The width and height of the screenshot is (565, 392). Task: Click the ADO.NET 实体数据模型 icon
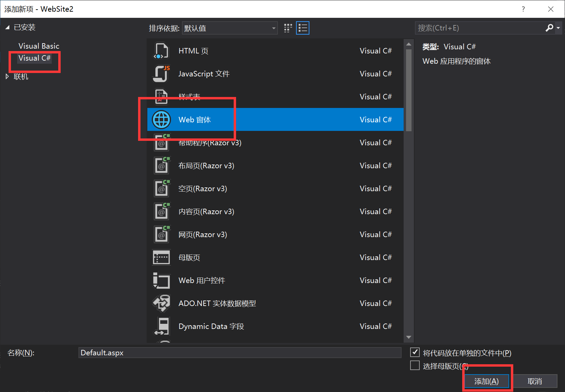[161, 303]
